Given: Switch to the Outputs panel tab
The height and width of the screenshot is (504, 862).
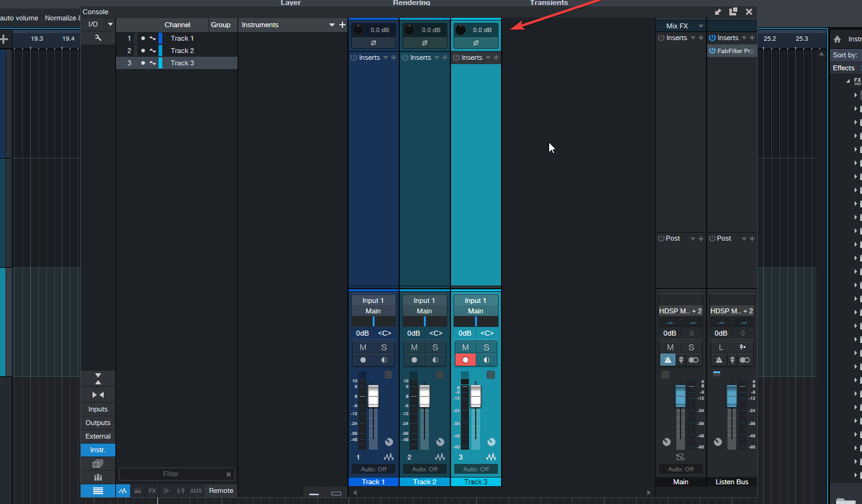Looking at the screenshot, I should click(97, 423).
